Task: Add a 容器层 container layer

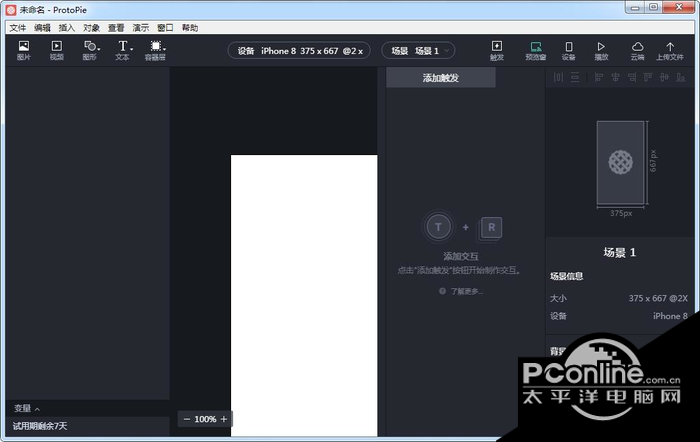Action: point(155,50)
